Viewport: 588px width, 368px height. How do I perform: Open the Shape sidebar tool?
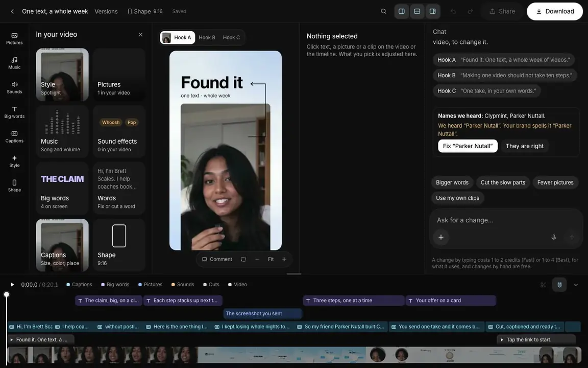pos(14,186)
